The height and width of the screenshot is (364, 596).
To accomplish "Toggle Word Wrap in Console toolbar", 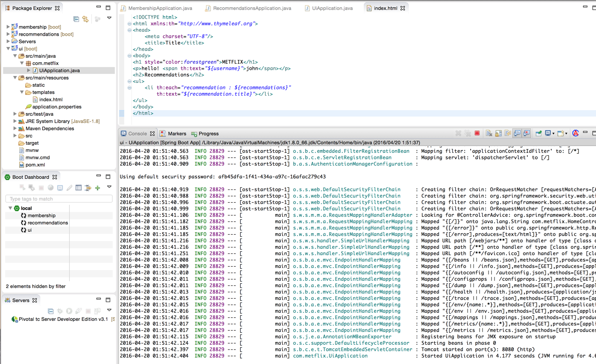I will (508, 133).
